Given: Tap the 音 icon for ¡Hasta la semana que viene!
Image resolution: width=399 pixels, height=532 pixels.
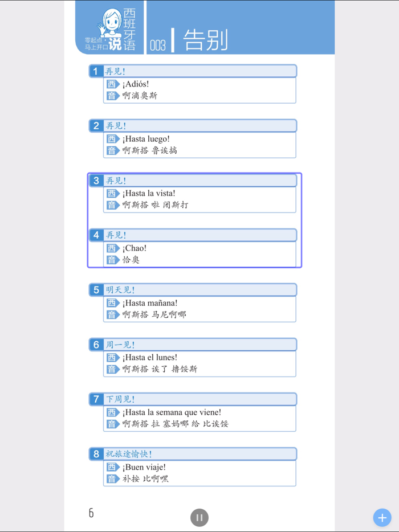Looking at the screenshot, I should click(112, 423).
